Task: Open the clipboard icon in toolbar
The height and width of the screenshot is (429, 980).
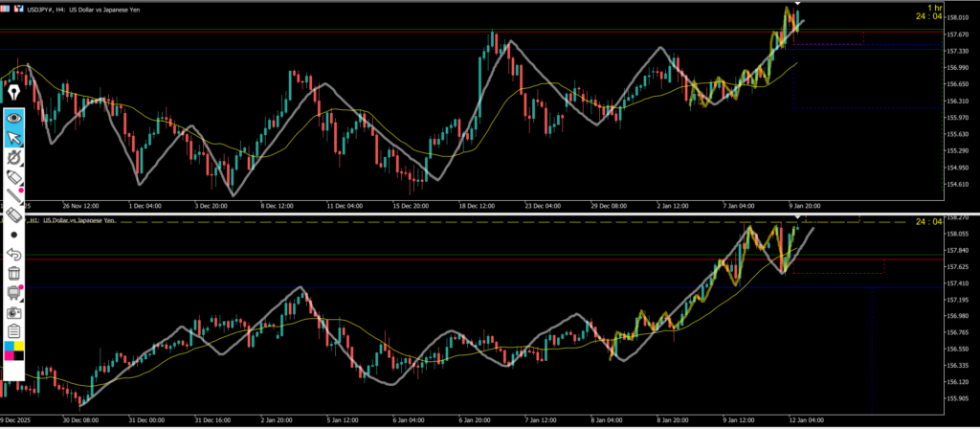Action: point(13,331)
